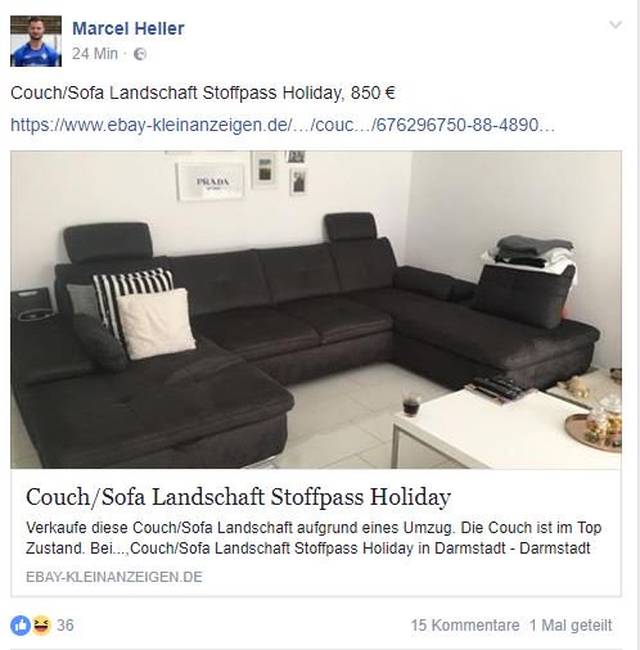Viewport: 640px width, 650px height.
Task: Click the post text mentioning 850 €
Action: pyautogui.click(x=203, y=93)
